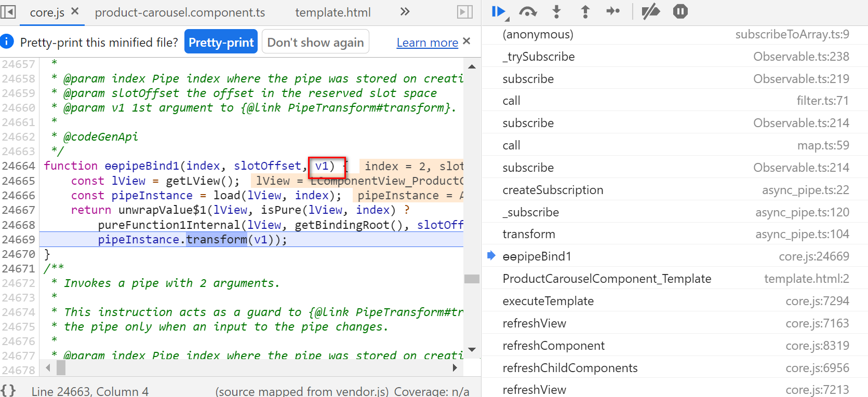Click the format braces icon in status bar
Viewport: 868px width, 397px height.
pyautogui.click(x=8, y=390)
